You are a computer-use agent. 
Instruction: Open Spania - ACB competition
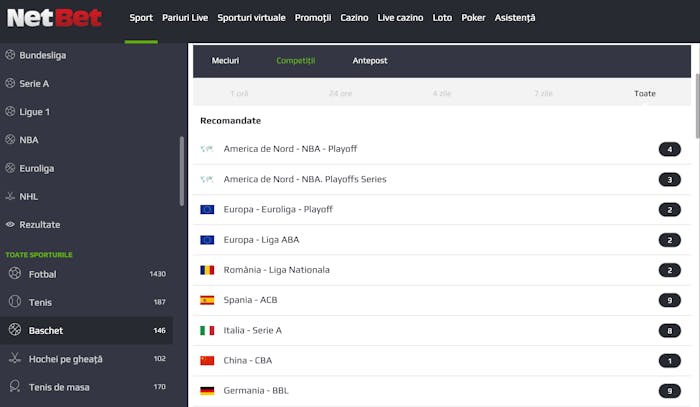click(x=442, y=300)
